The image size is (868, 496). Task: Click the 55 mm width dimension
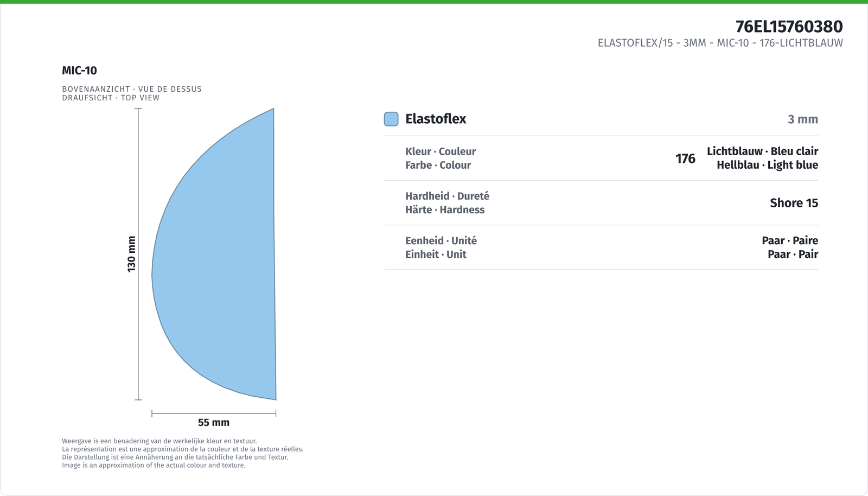214,422
